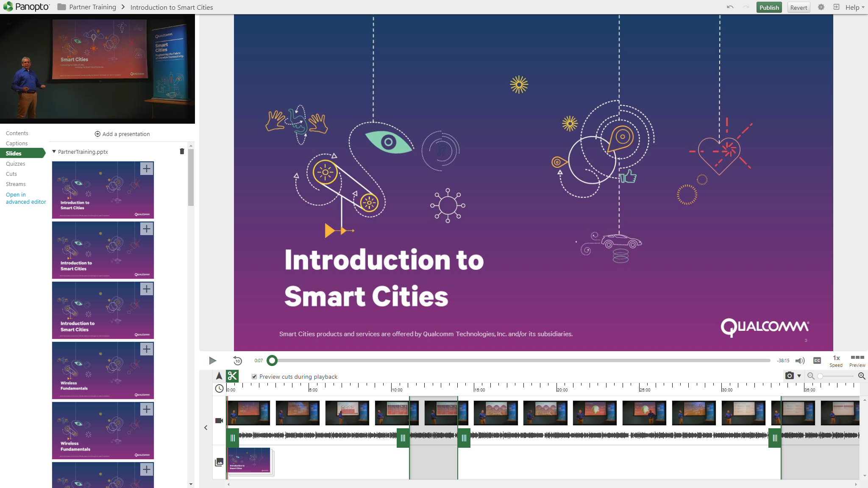Open settings gear icon
This screenshot has height=488, width=868.
click(821, 7)
